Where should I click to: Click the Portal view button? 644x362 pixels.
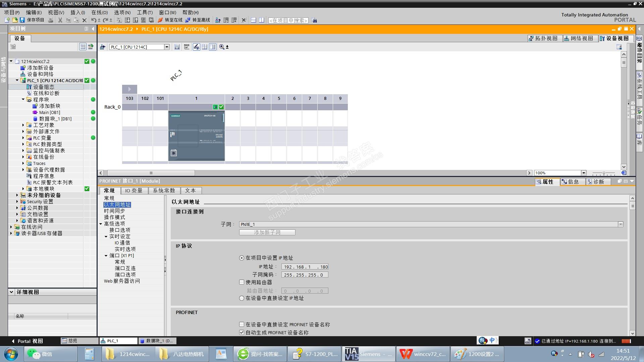(x=28, y=341)
